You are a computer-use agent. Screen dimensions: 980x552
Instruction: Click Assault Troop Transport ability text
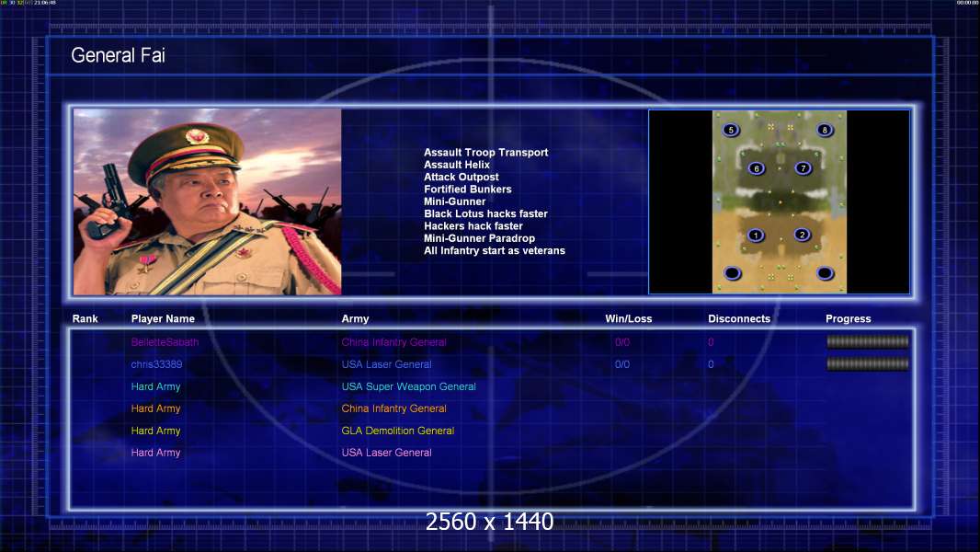pyautogui.click(x=485, y=153)
